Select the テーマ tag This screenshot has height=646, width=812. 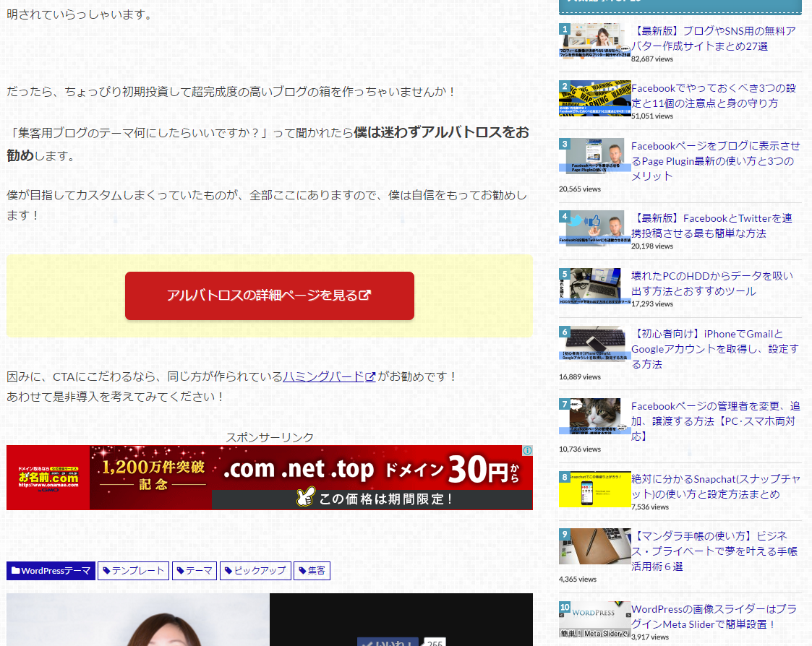[x=195, y=570]
